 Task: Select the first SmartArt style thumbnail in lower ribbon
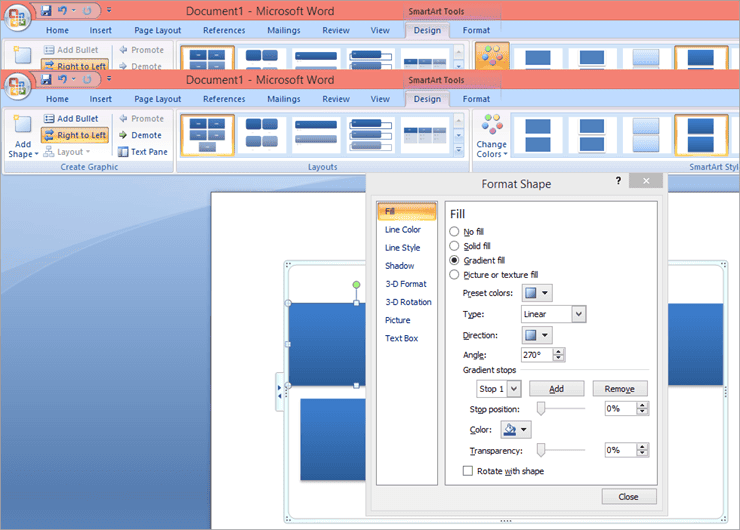click(538, 135)
